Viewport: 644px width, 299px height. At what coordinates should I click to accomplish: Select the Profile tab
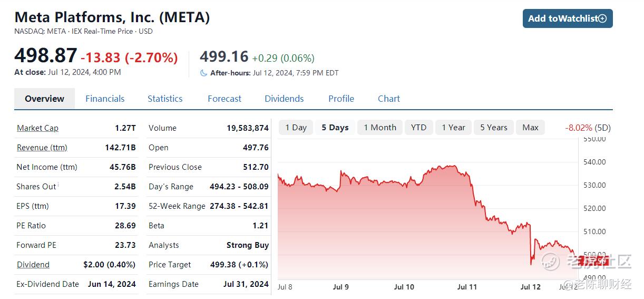[341, 99]
